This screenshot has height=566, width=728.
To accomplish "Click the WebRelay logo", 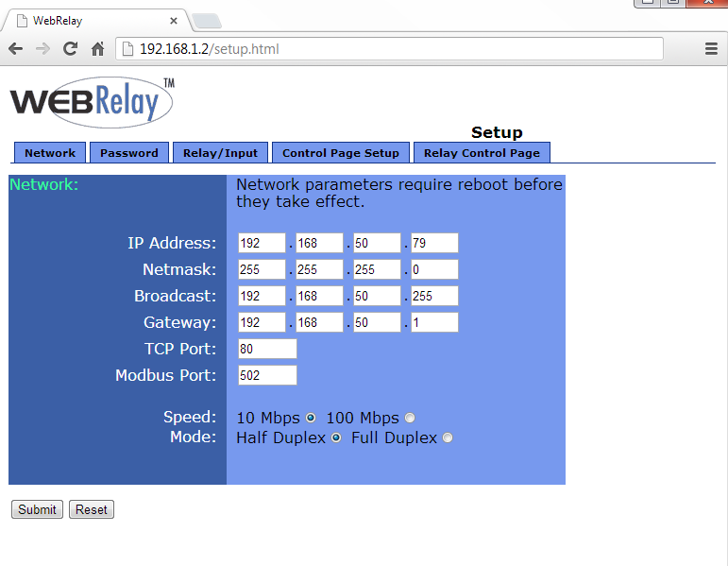I will (x=93, y=102).
